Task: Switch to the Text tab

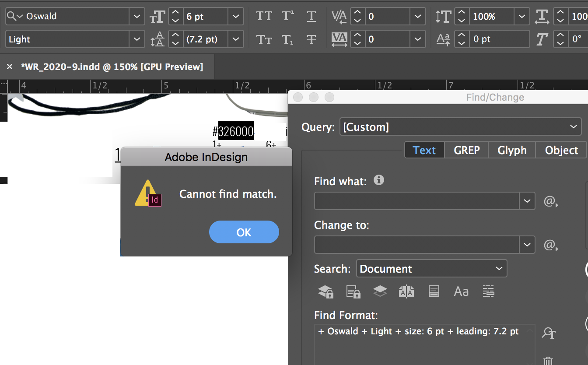Action: pyautogui.click(x=424, y=150)
